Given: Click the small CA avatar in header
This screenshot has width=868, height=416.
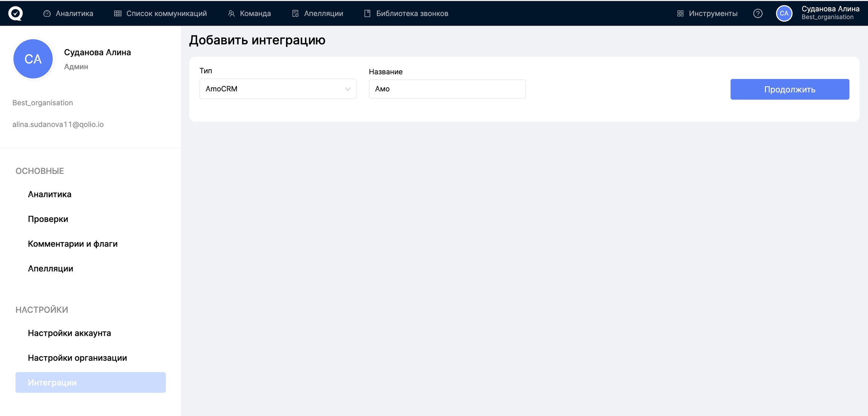Looking at the screenshot, I should click(x=784, y=14).
